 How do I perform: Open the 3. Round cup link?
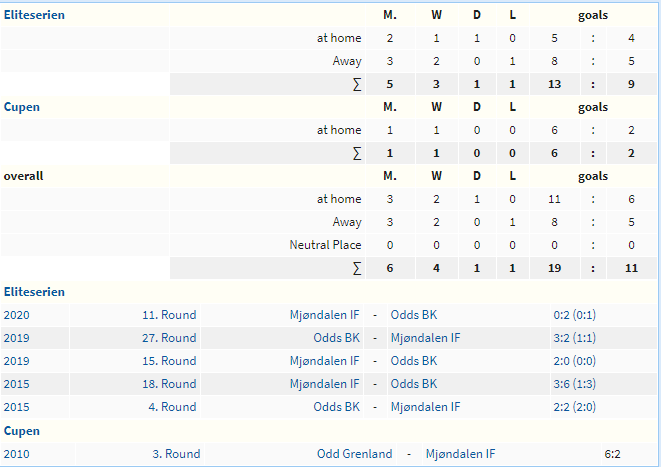pyautogui.click(x=176, y=454)
